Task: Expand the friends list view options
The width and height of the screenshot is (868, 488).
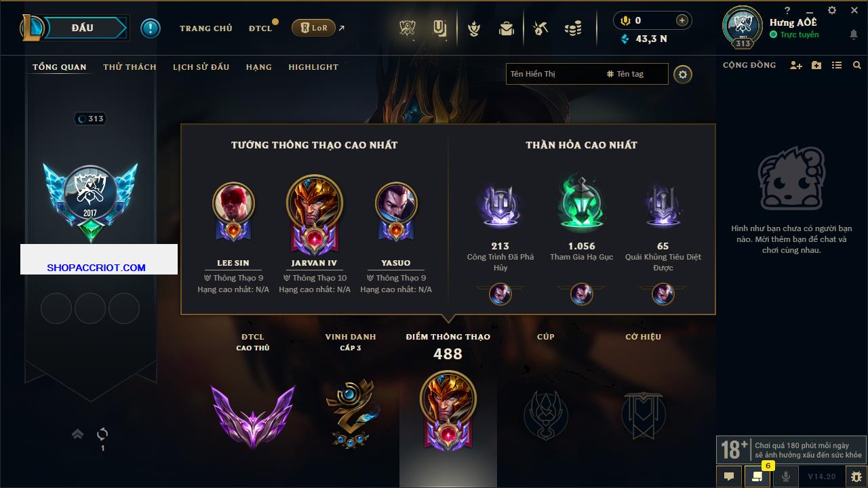Action: pos(837,65)
